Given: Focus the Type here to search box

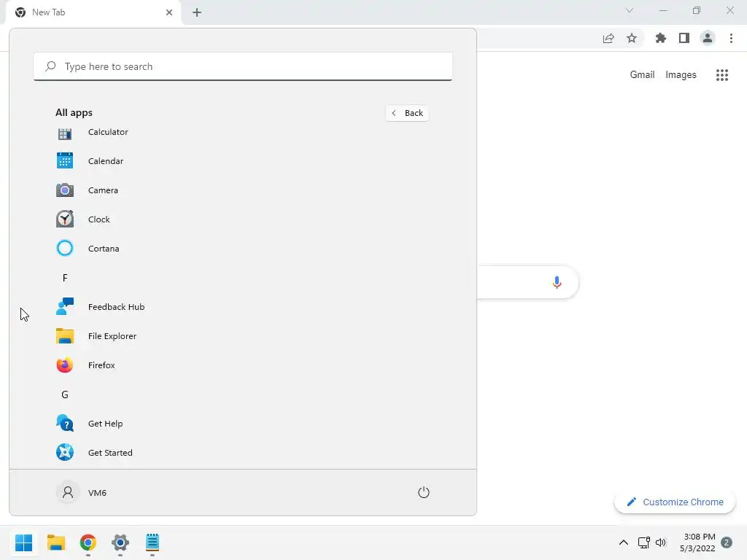Looking at the screenshot, I should coord(243,66).
